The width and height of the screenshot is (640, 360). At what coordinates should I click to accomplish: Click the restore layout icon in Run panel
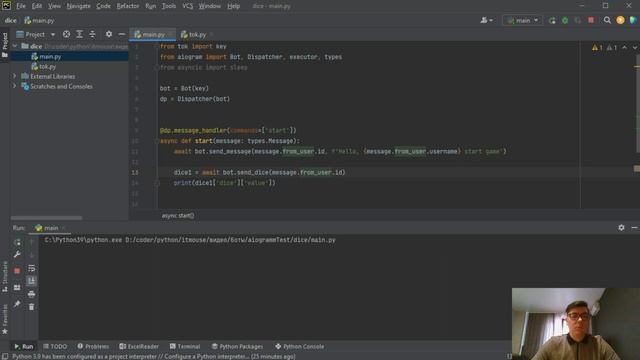(17, 288)
